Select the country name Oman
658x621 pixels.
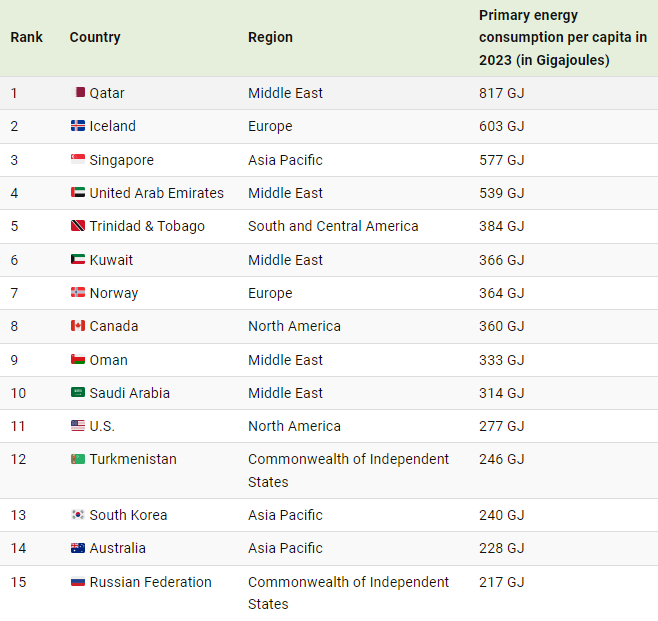pos(108,360)
